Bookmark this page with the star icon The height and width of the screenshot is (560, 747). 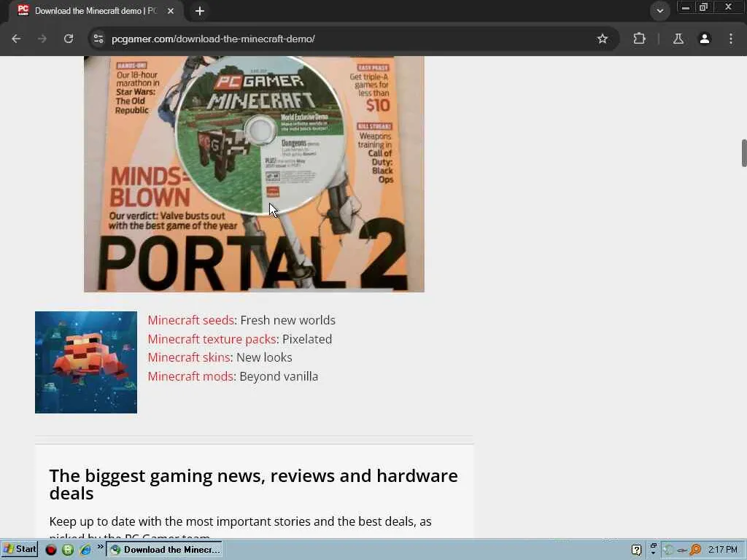[602, 39]
